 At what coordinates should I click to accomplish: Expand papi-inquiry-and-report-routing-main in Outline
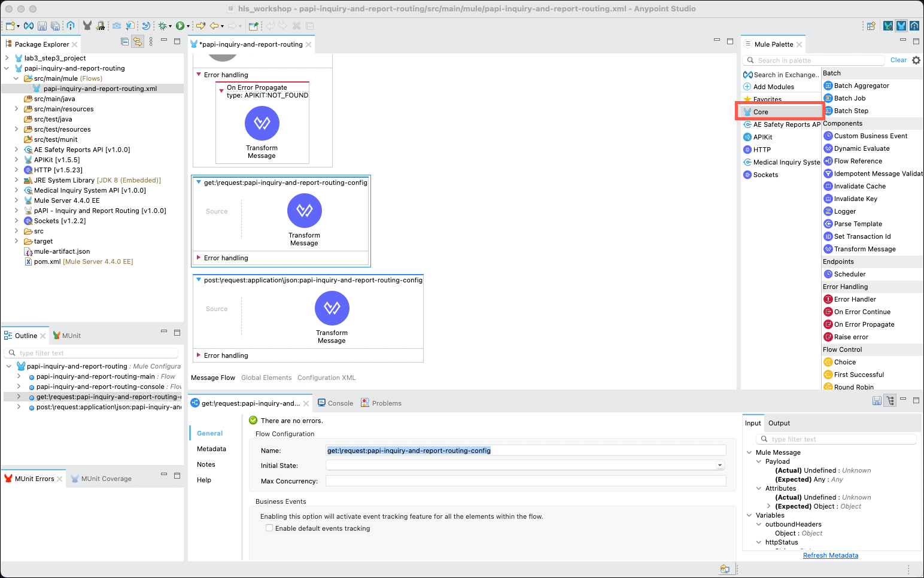pos(19,376)
